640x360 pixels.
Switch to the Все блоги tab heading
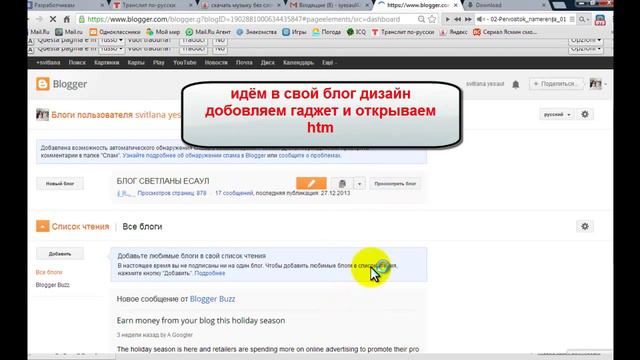pos(142,227)
